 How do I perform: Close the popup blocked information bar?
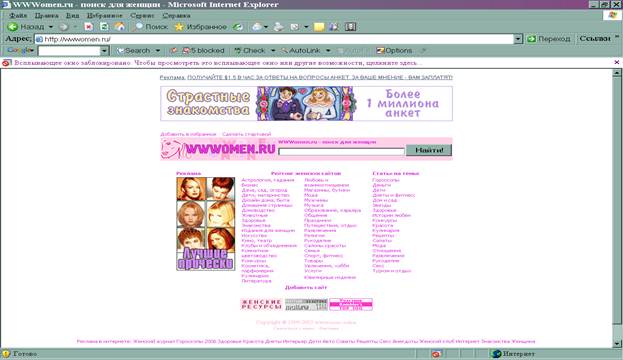(x=617, y=62)
